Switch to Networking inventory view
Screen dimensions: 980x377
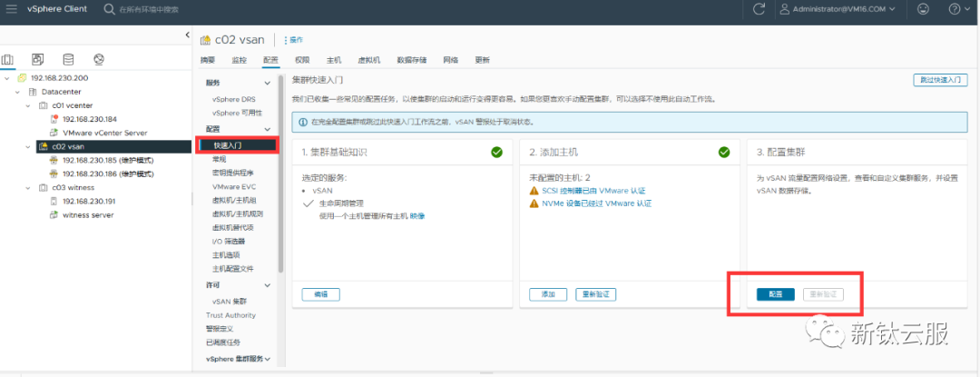coord(98,59)
